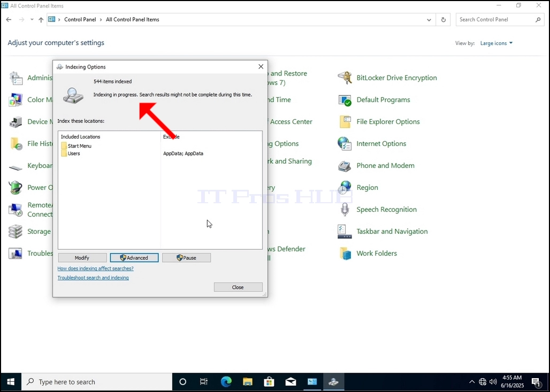
Task: Open Speech Recognition microphone icon
Action: pos(345,209)
